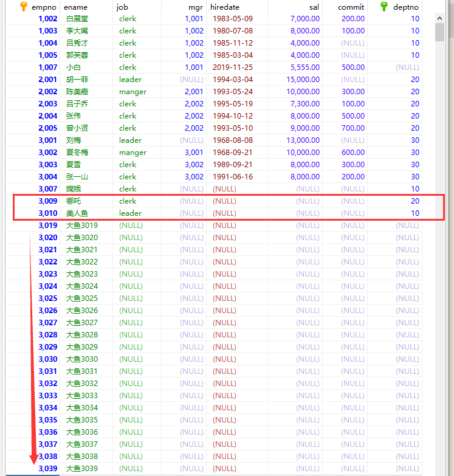Select ename cell 李大嘴
This screenshot has height=476, width=454.
tap(86, 31)
